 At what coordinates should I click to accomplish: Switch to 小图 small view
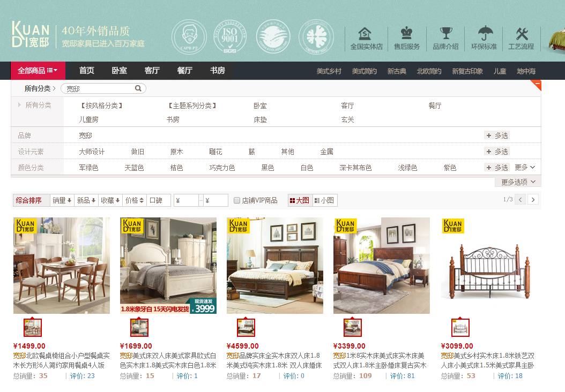click(325, 200)
